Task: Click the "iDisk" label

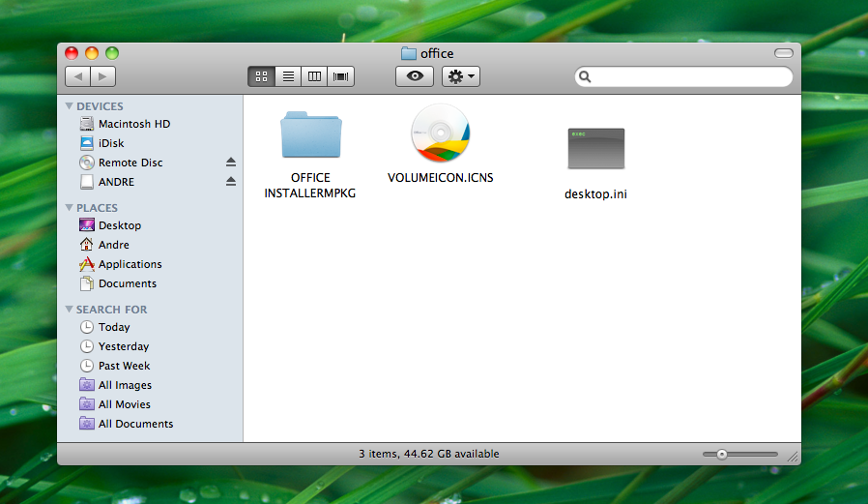Action: tap(111, 143)
